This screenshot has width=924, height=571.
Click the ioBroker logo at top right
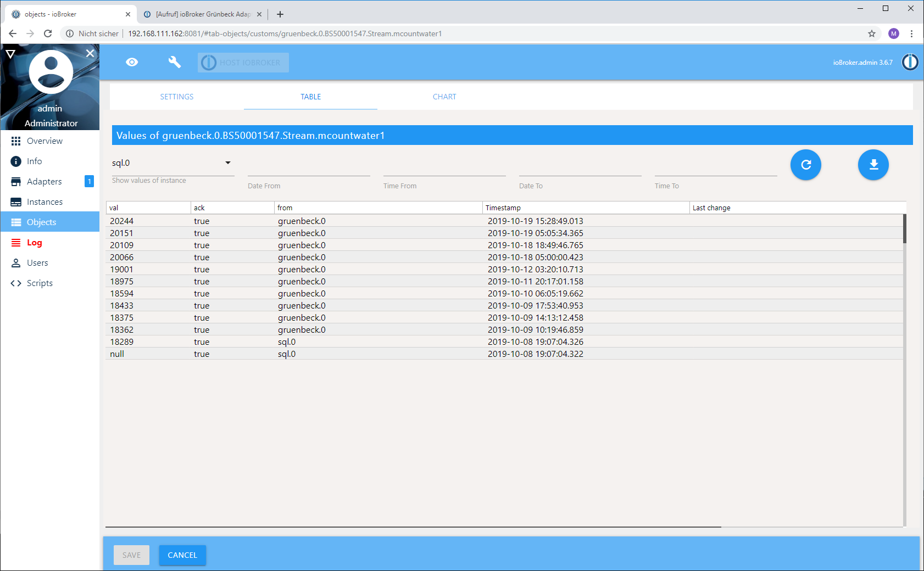coord(910,62)
